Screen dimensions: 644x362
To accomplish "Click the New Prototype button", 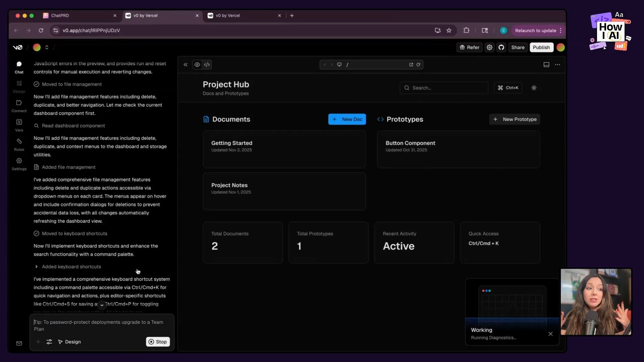I will [515, 119].
